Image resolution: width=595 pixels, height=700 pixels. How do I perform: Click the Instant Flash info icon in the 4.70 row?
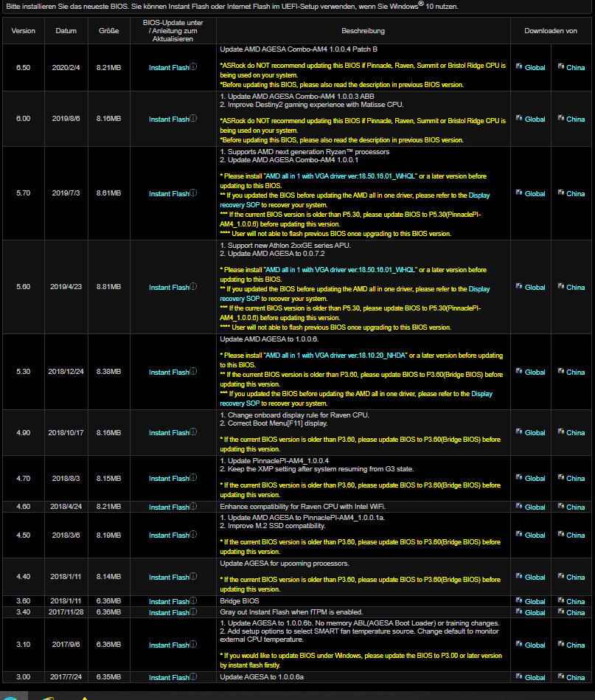tap(193, 478)
